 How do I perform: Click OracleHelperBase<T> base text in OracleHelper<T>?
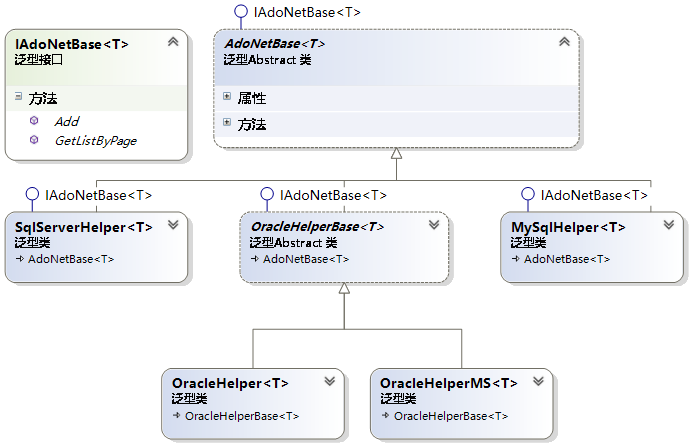pos(242,416)
